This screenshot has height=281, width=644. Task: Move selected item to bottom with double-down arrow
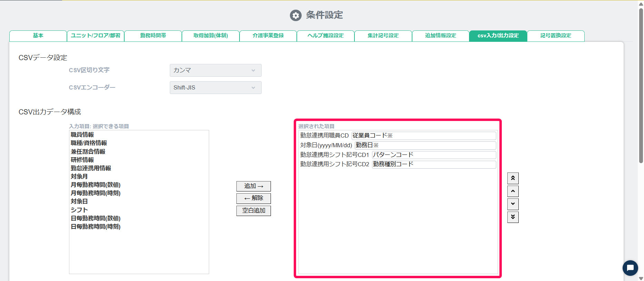(513, 217)
